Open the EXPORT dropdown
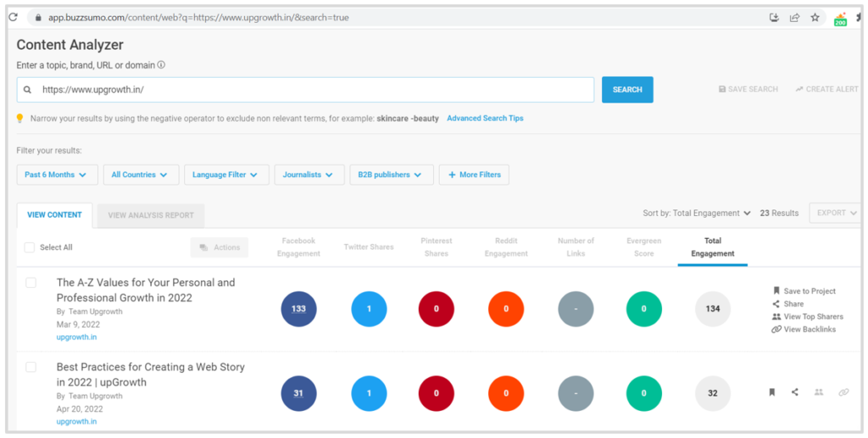Viewport: 868px width, 438px height. point(837,213)
